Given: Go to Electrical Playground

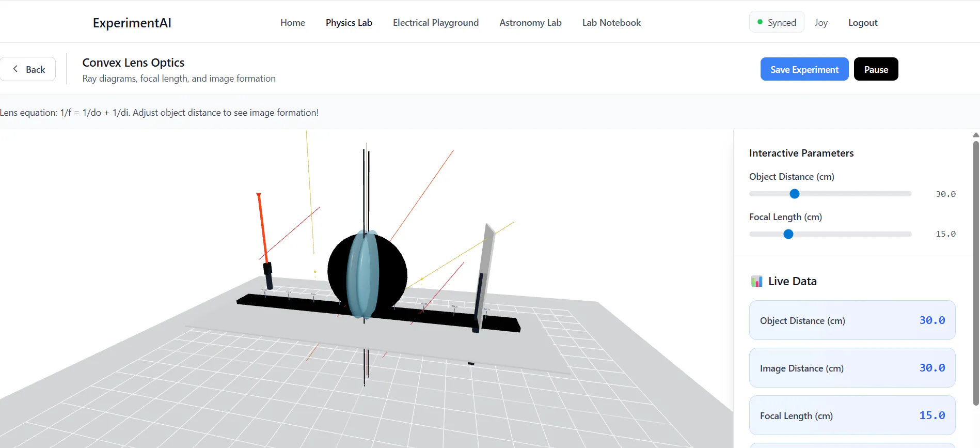Looking at the screenshot, I should (x=436, y=23).
